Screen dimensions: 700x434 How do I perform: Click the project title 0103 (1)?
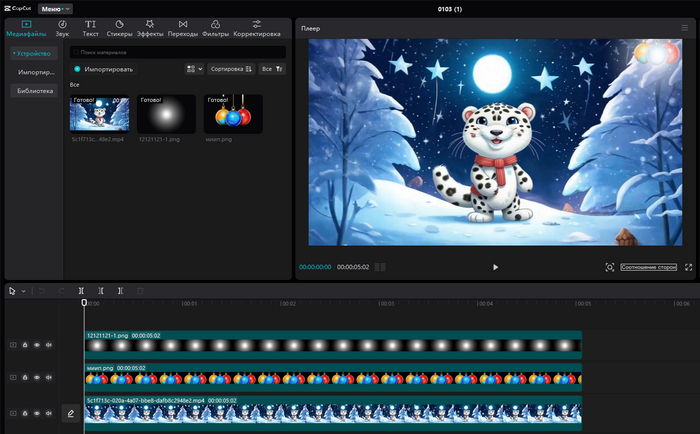(x=450, y=9)
